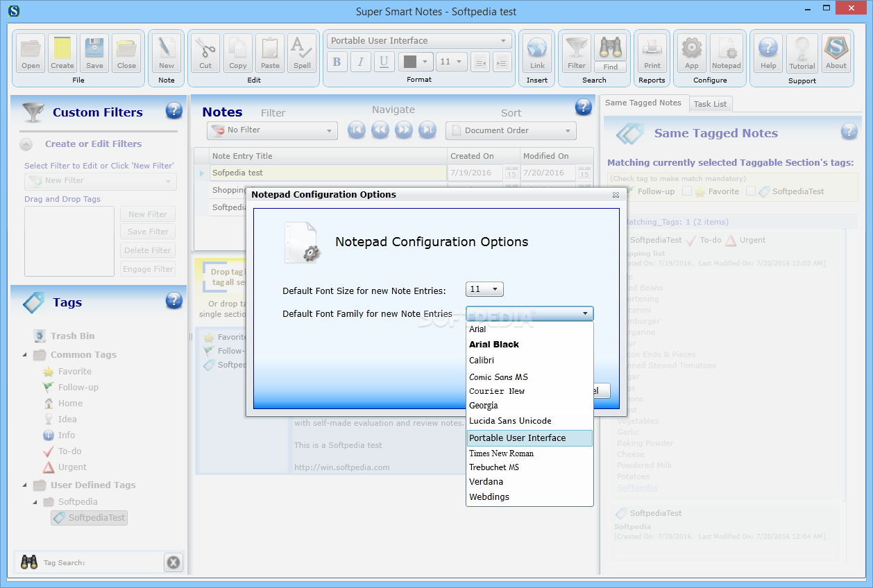This screenshot has width=873, height=588.
Task: Click the New Filter button
Action: point(148,214)
